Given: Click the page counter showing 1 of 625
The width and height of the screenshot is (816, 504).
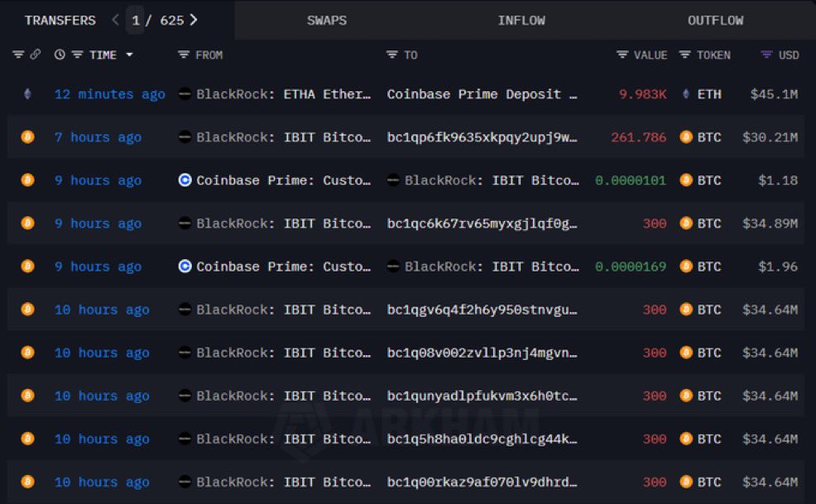Looking at the screenshot, I should pyautogui.click(x=154, y=20).
